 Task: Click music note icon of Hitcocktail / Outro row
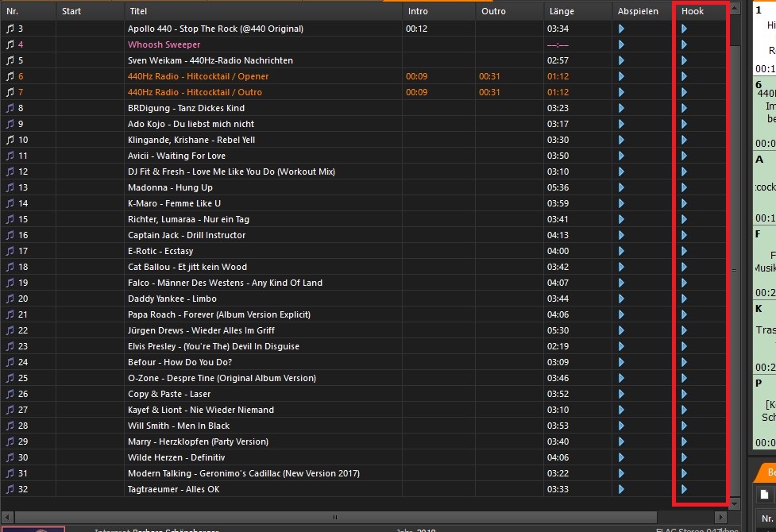[10, 92]
